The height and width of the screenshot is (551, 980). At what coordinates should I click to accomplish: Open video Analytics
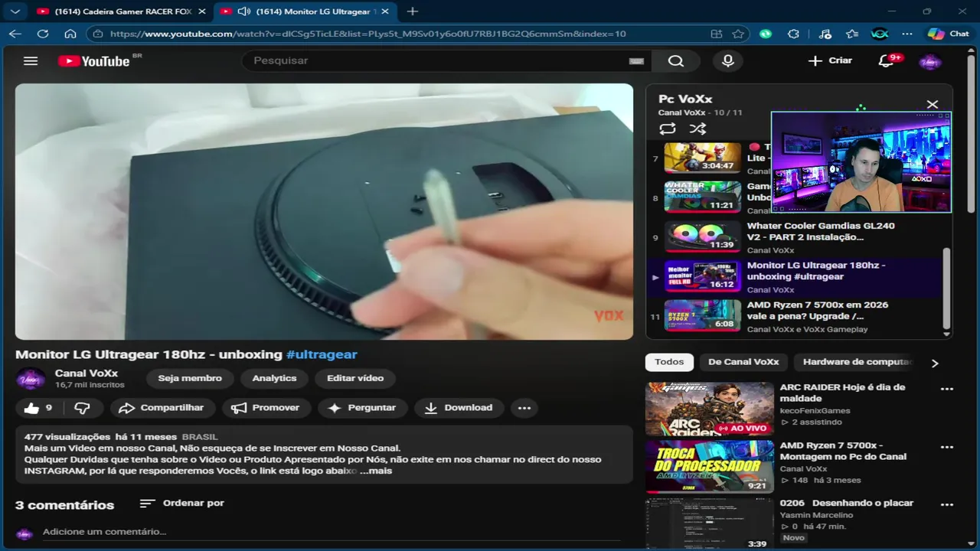pyautogui.click(x=274, y=378)
